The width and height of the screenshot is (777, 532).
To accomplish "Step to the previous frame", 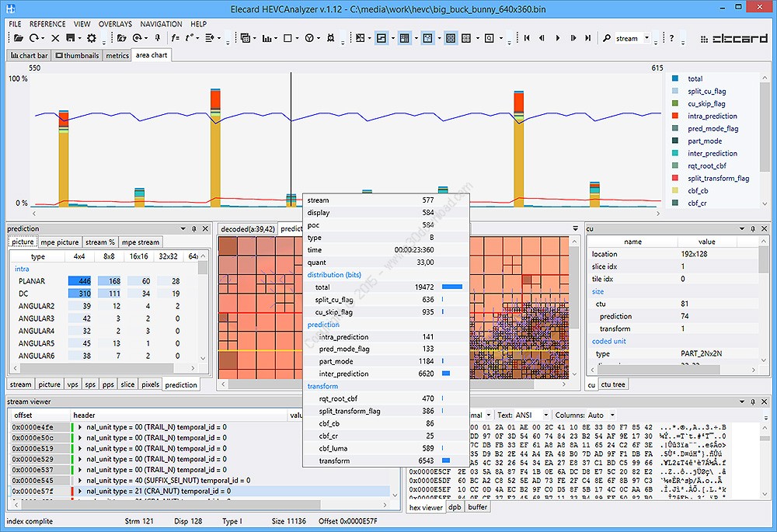I will click(x=542, y=38).
